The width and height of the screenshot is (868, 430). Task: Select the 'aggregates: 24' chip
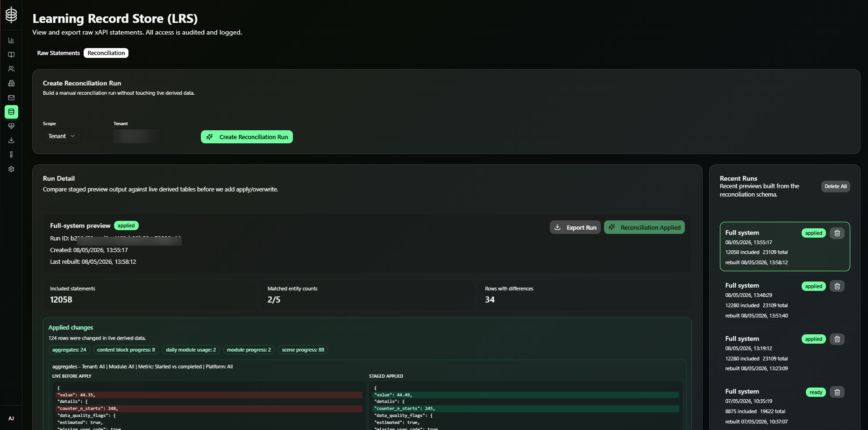coord(69,350)
